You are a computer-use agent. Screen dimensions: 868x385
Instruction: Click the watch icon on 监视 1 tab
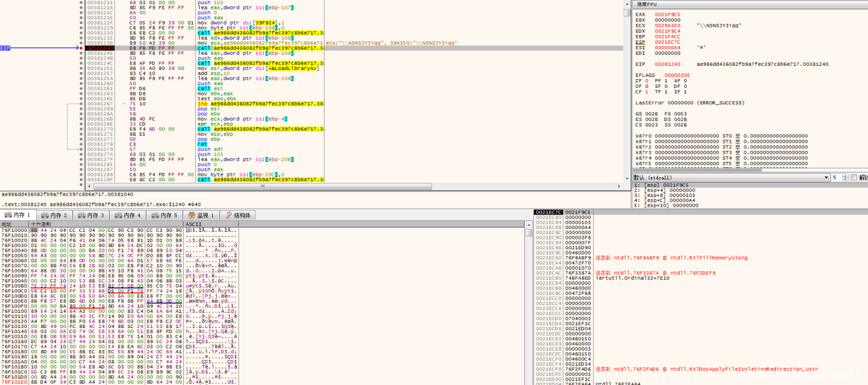pos(190,216)
